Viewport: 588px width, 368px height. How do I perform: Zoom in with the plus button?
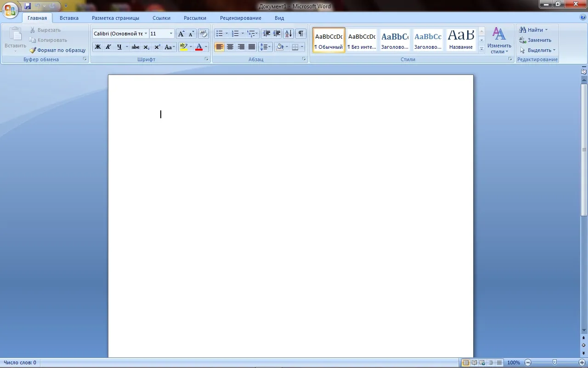[582, 362]
